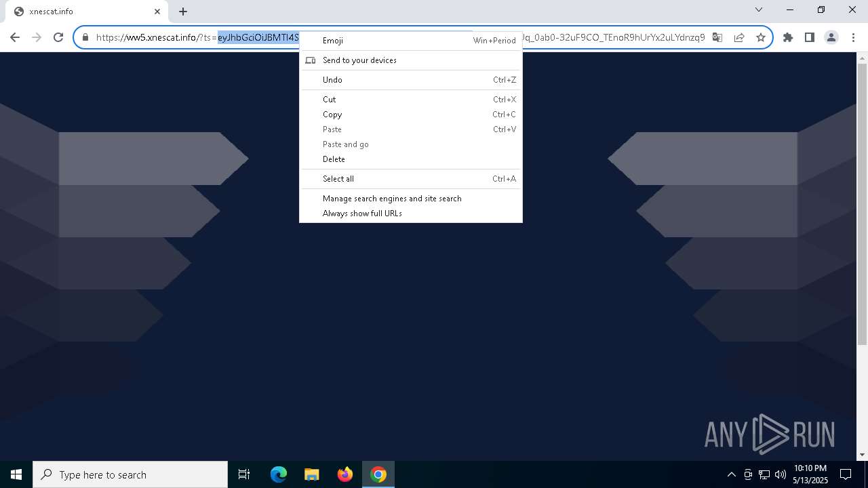Reload the xnescat.info page

point(58,37)
